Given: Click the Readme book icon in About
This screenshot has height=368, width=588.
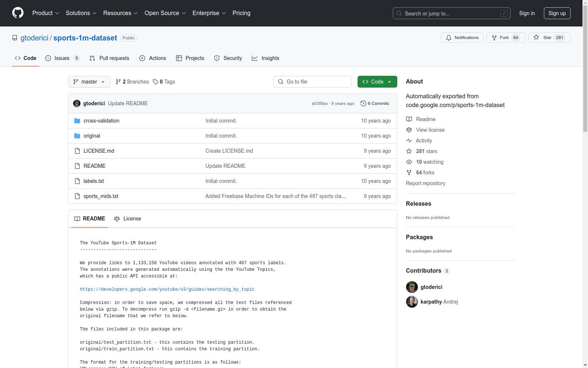Looking at the screenshot, I should click(x=409, y=119).
